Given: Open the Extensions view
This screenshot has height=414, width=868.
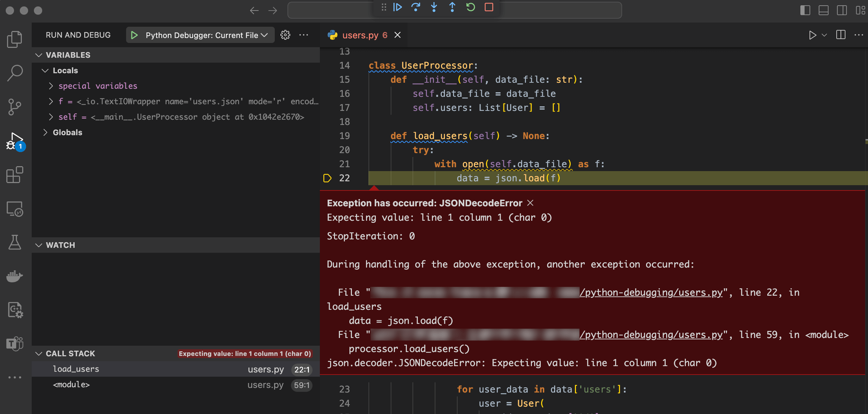Looking at the screenshot, I should [14, 175].
